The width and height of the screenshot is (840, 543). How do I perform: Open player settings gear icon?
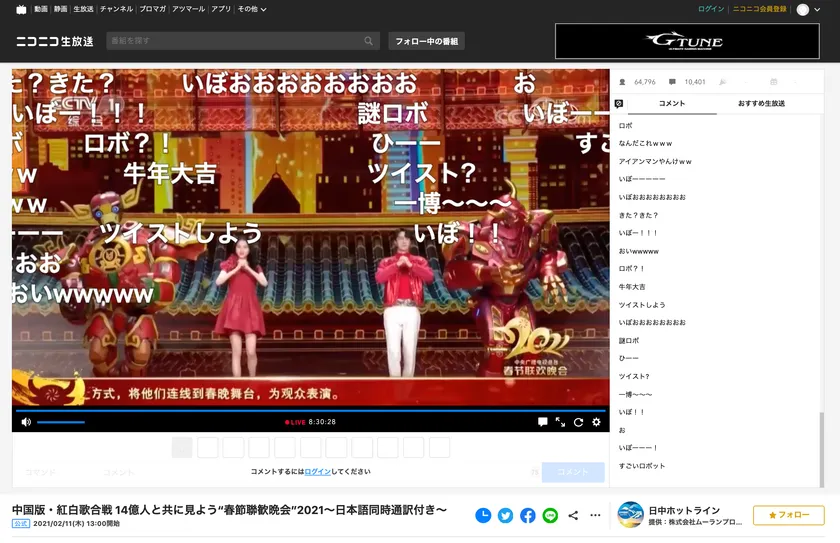(x=596, y=422)
